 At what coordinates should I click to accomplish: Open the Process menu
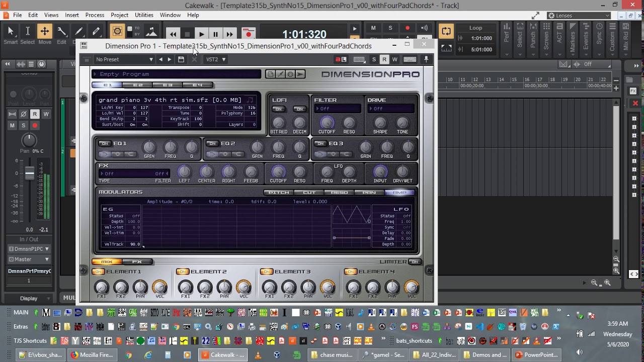pyautogui.click(x=95, y=15)
